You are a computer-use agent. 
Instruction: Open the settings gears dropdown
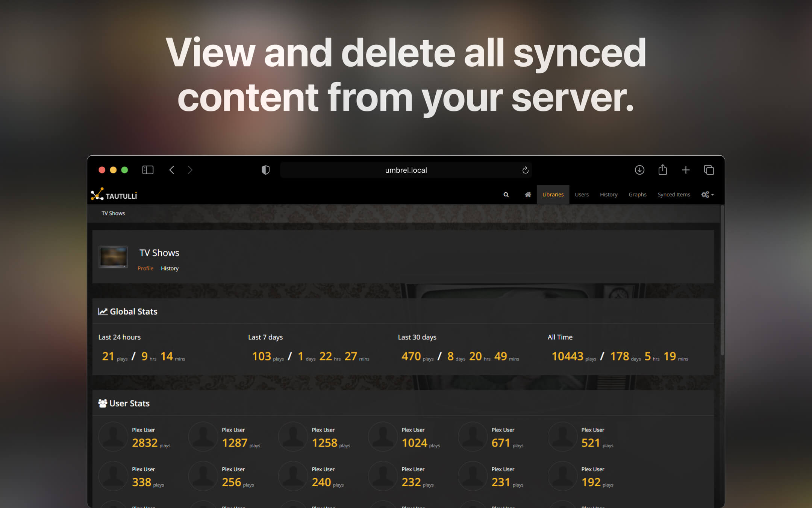tap(707, 195)
